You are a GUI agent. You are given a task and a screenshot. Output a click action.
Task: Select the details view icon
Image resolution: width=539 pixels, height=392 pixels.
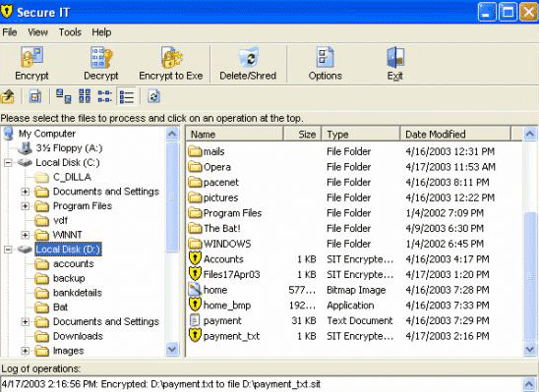pos(127,96)
